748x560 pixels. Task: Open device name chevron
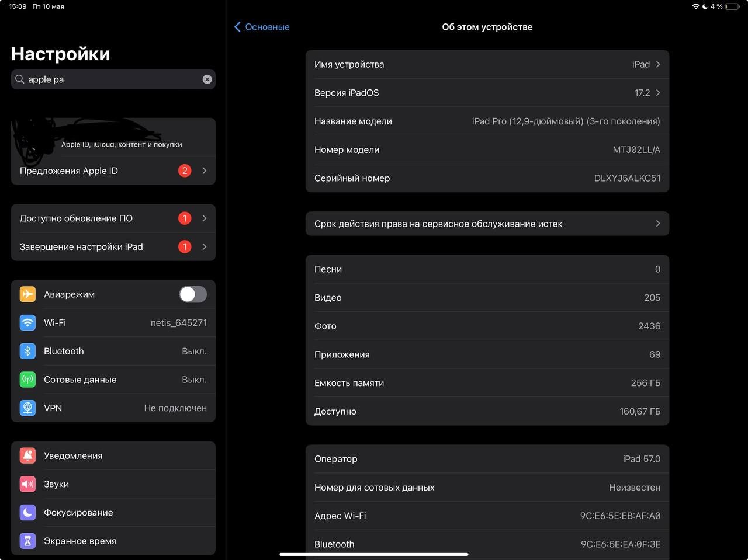coord(658,64)
